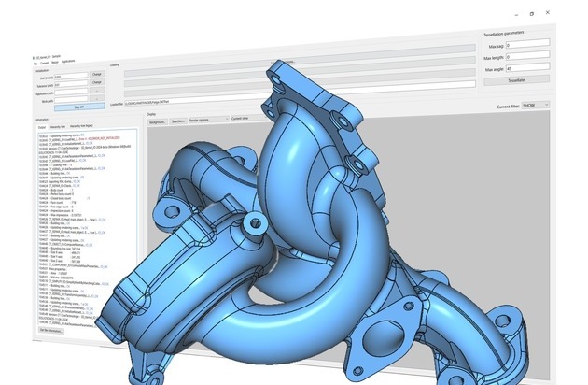The height and width of the screenshot is (385, 588).
Task: Open the File menu
Action: pyautogui.click(x=35, y=64)
